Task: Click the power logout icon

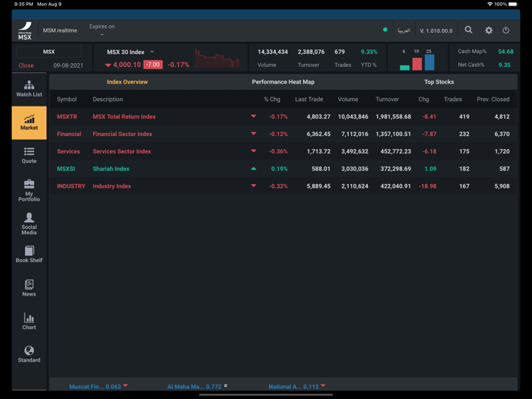Action: (506, 30)
